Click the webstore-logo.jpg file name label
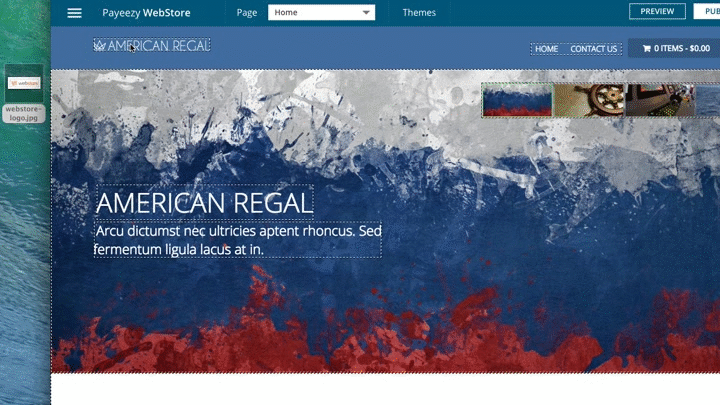720x405 pixels. (x=24, y=113)
